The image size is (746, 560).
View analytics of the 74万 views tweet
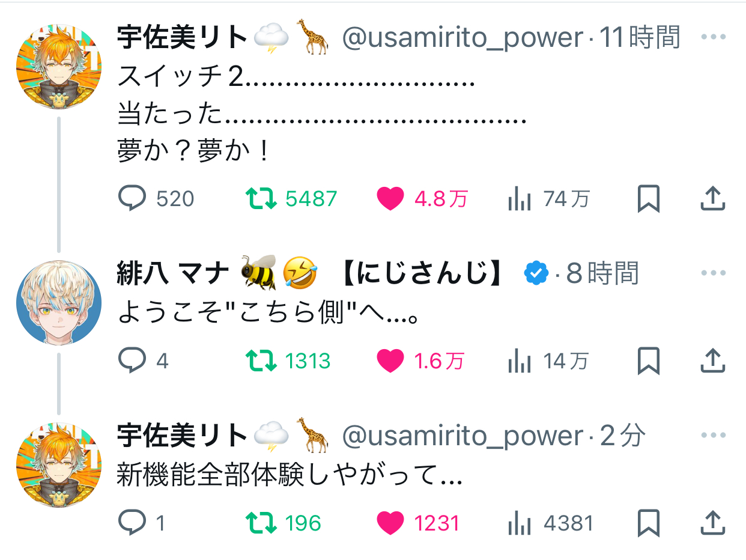click(x=520, y=198)
